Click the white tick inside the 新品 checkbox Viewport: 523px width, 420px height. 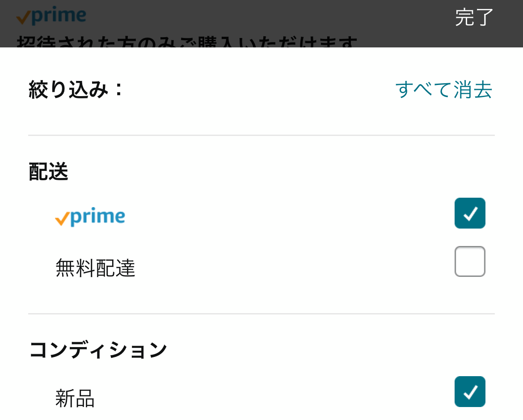coord(470,392)
